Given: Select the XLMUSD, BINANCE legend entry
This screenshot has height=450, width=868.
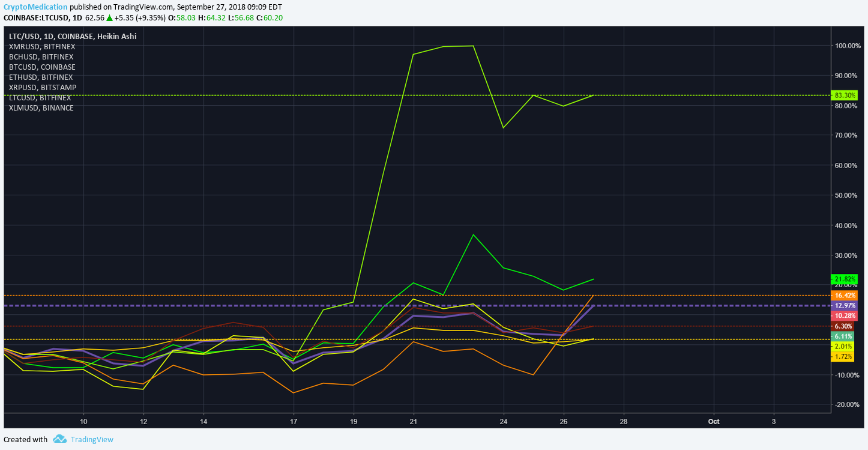Looking at the screenshot, I should (x=41, y=108).
